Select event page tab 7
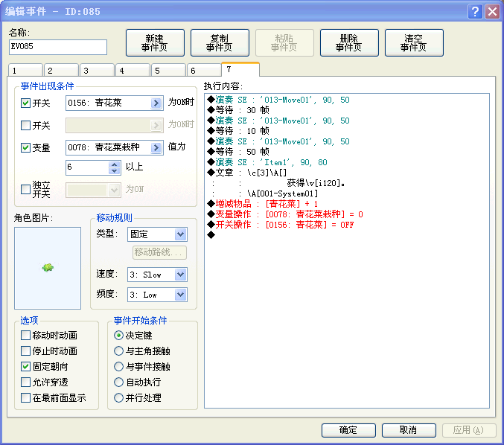 [x=240, y=69]
